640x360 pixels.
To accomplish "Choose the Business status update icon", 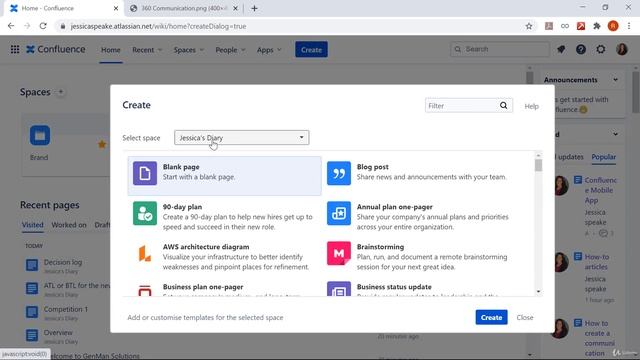I will (339, 289).
